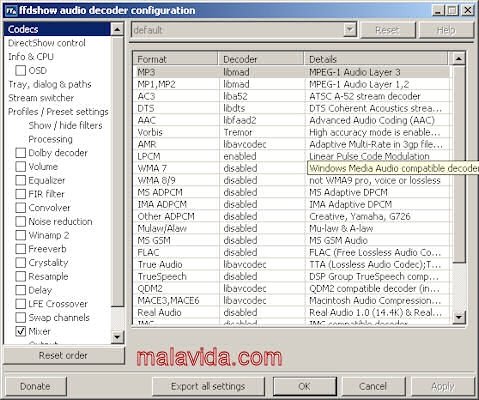Enable Noise reduction checkbox
The height and width of the screenshot is (400, 479).
point(21,221)
